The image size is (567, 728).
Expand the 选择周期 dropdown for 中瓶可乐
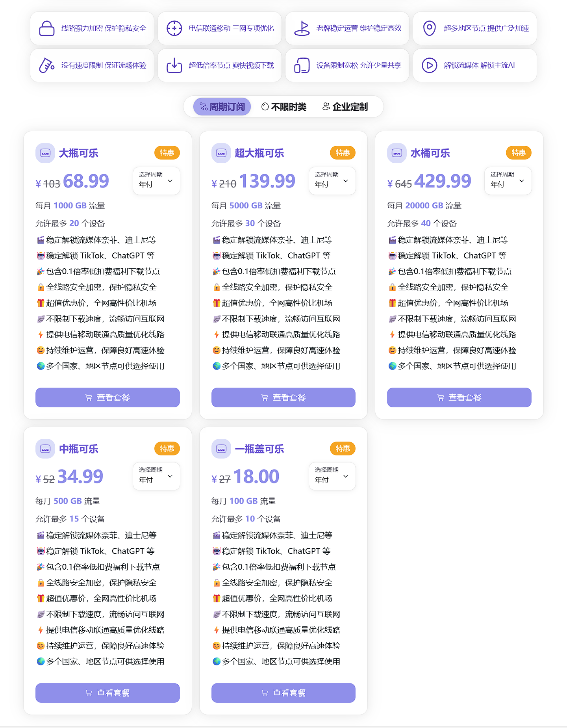[x=156, y=476]
